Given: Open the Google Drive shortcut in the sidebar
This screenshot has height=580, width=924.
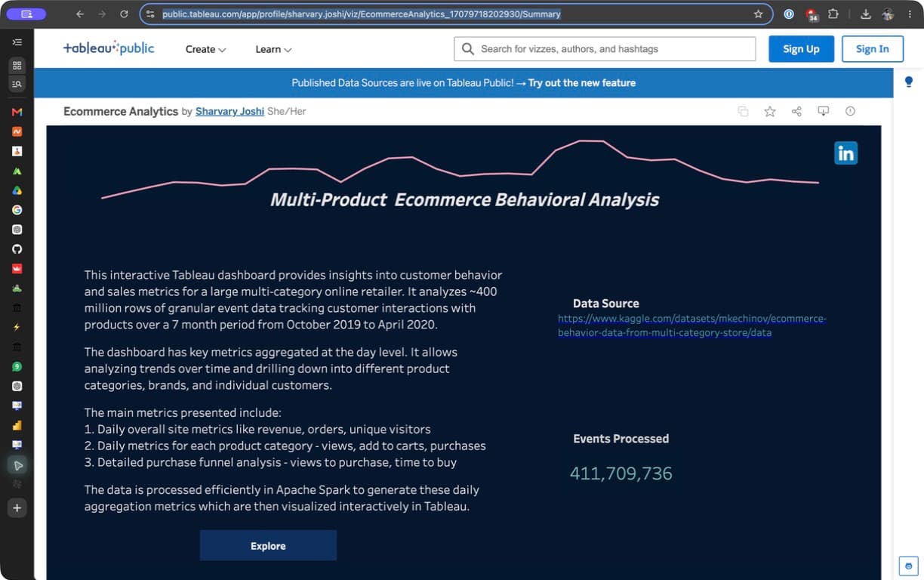Looking at the screenshot, I should [x=17, y=190].
